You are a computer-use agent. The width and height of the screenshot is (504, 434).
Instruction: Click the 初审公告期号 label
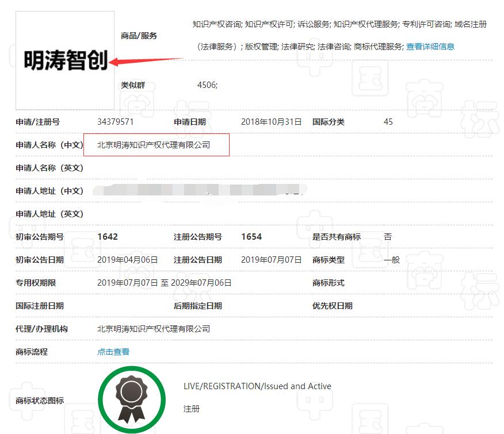(x=40, y=237)
